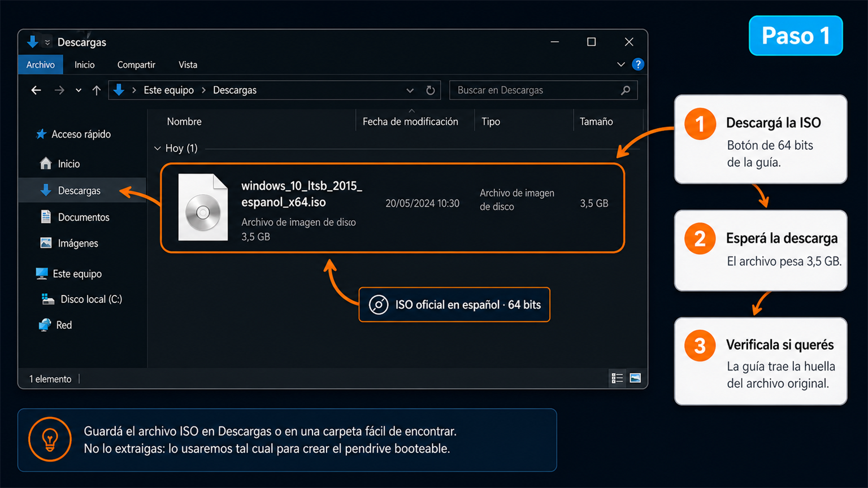The width and height of the screenshot is (868, 488).
Task: Open the address bar history dropdown
Action: (410, 90)
